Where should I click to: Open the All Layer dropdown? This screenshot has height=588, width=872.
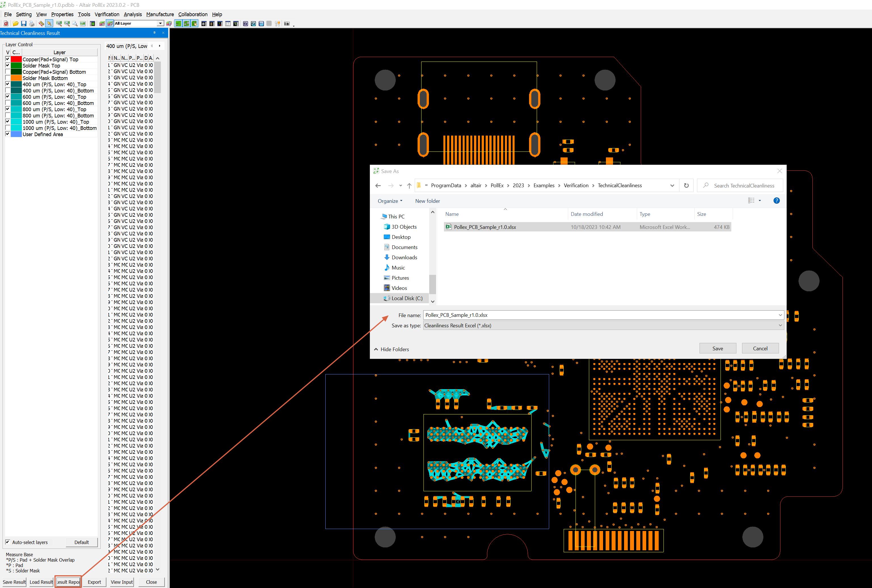[x=161, y=23]
